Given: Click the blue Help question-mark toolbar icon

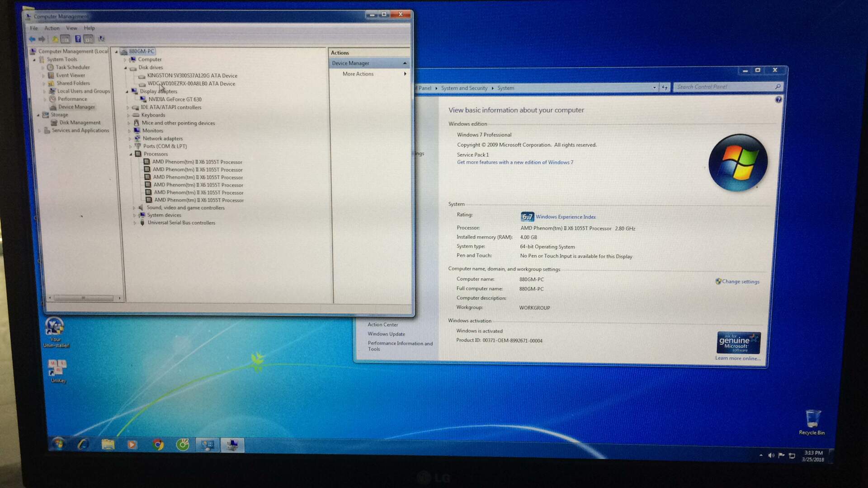Looking at the screenshot, I should 78,39.
